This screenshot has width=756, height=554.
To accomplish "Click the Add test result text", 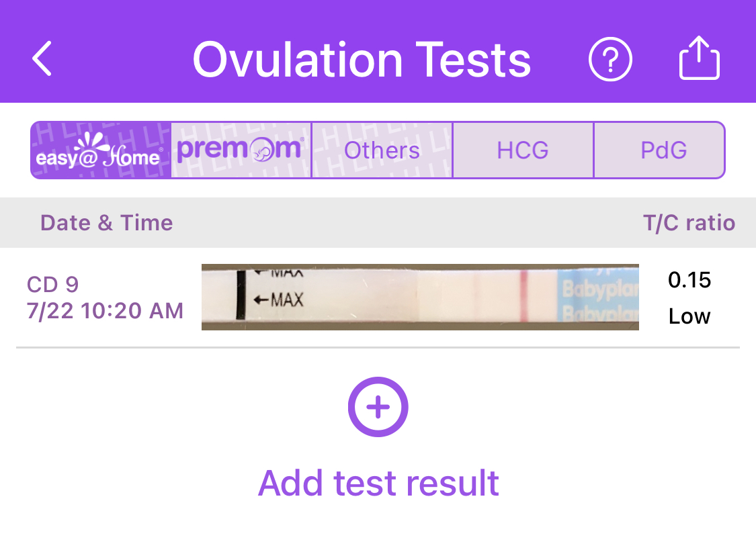I will [378, 483].
